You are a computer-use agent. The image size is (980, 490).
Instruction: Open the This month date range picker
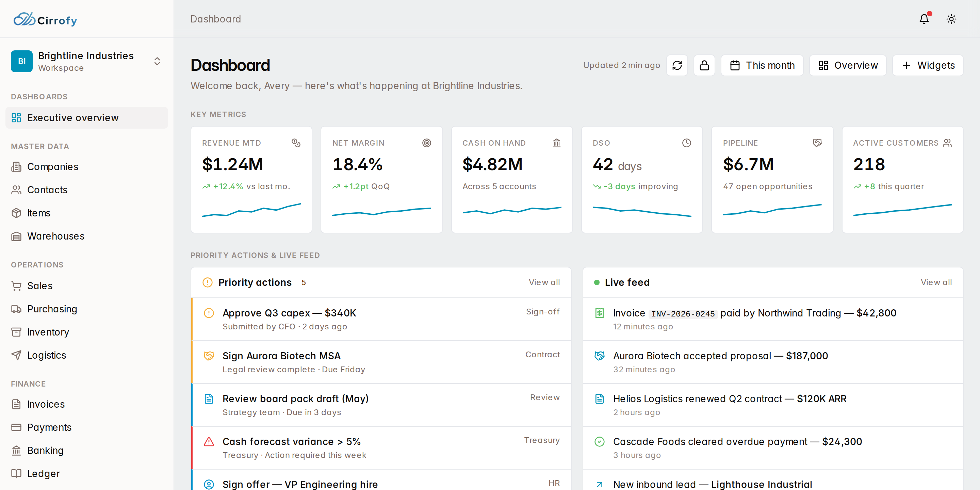click(x=762, y=65)
